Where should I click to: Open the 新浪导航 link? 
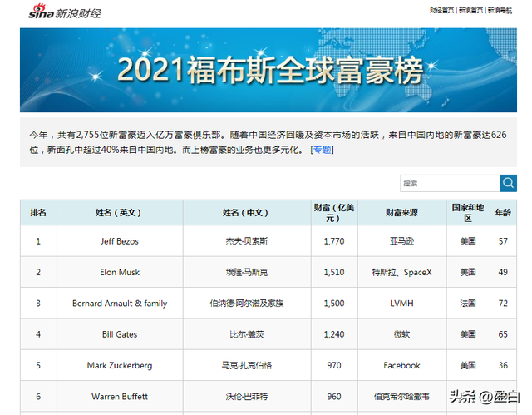point(500,11)
